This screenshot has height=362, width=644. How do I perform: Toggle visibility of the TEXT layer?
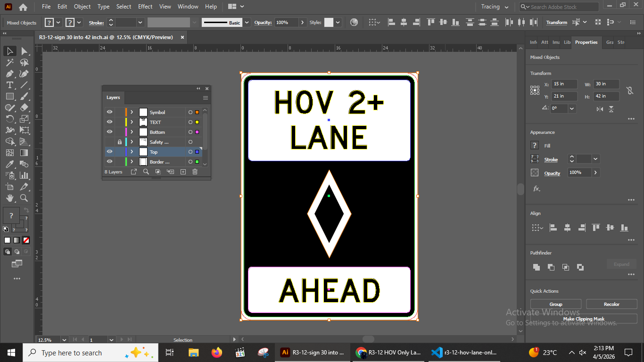(x=109, y=122)
